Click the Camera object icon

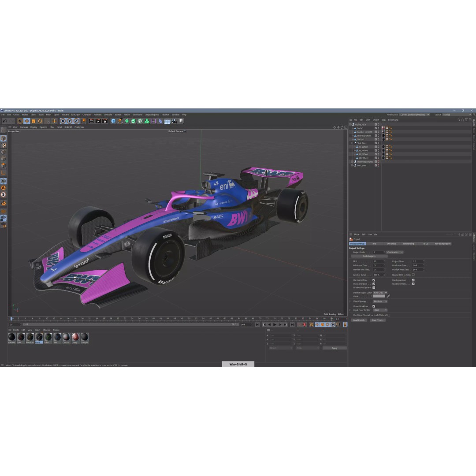(x=174, y=121)
